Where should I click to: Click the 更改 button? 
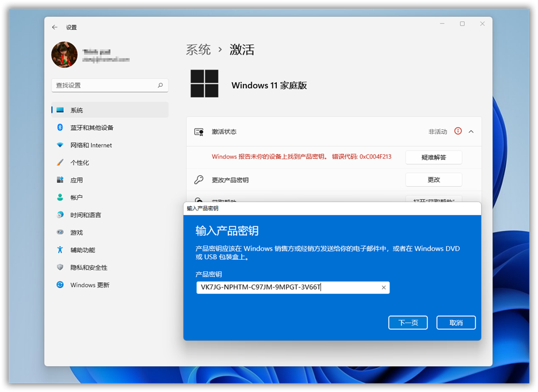coord(434,179)
